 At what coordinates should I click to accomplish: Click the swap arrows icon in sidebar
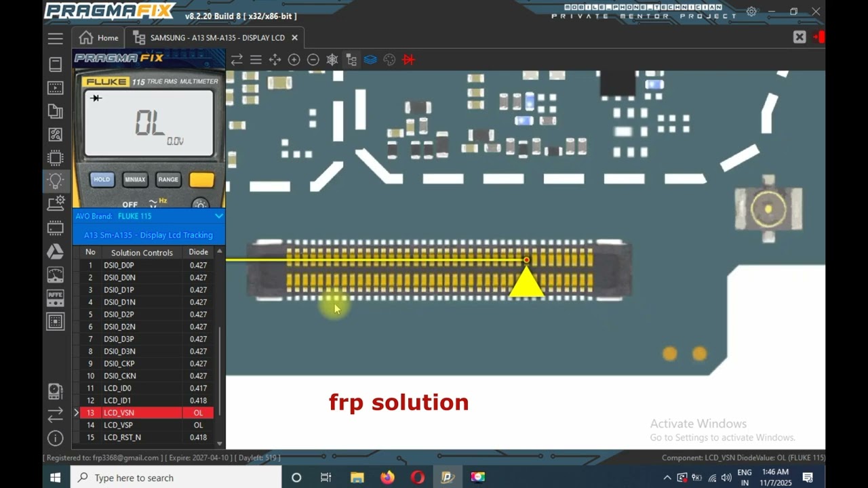pyautogui.click(x=56, y=415)
